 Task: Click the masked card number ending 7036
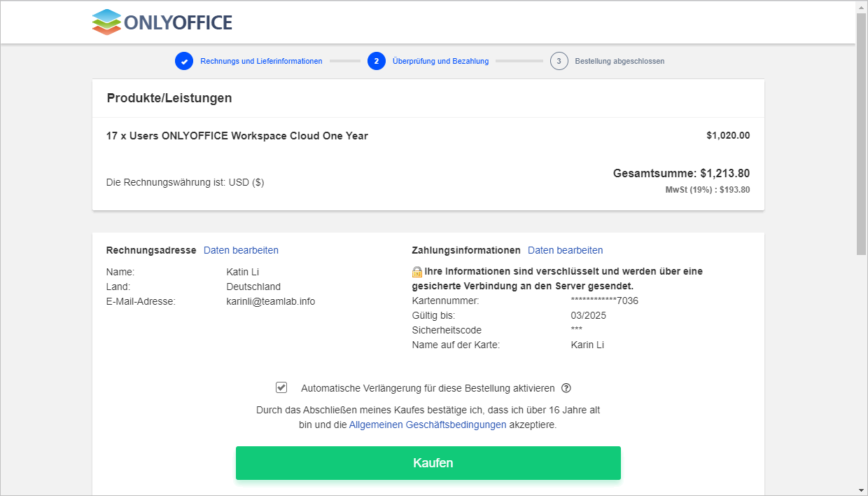[605, 301]
